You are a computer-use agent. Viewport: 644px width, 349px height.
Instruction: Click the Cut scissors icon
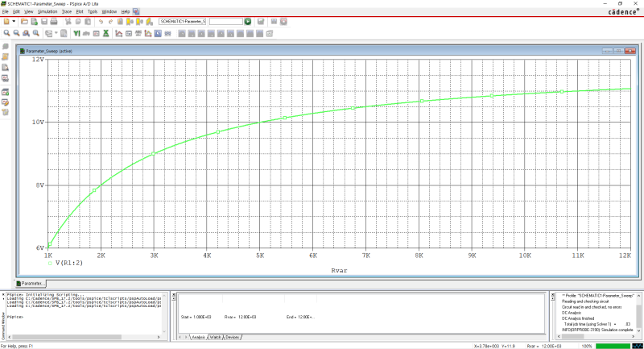68,22
